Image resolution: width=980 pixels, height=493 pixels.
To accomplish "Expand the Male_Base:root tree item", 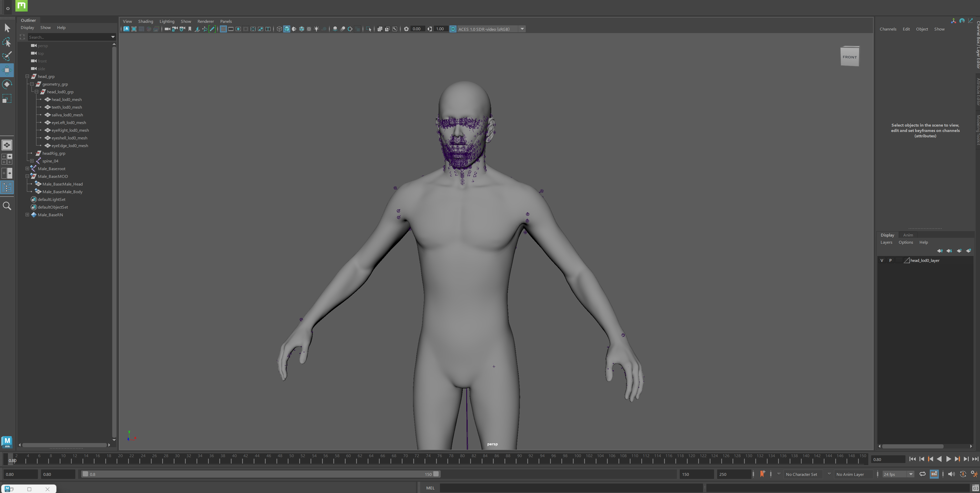I will tap(27, 169).
